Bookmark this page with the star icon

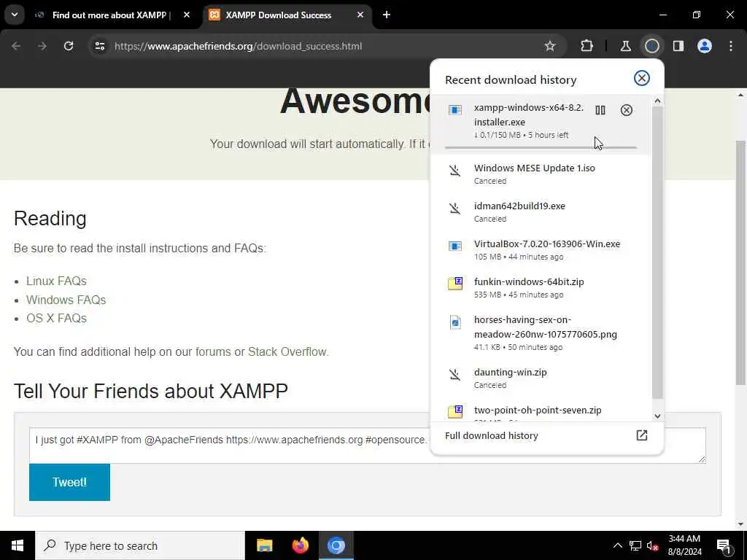click(550, 46)
